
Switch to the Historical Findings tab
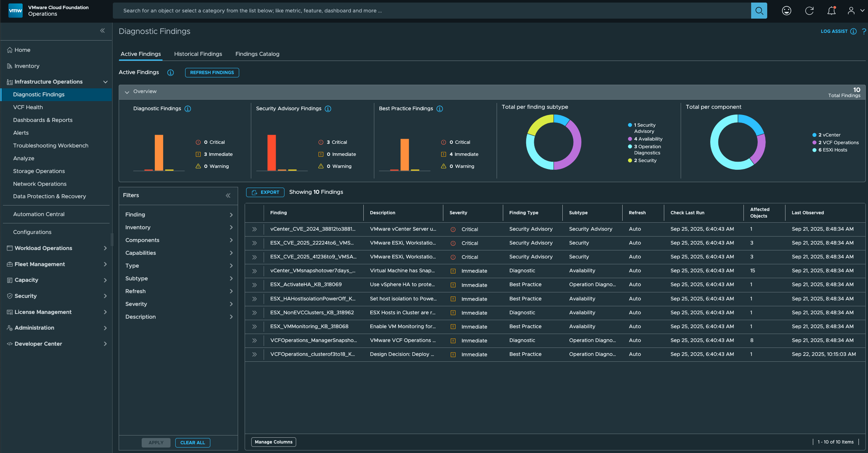198,54
